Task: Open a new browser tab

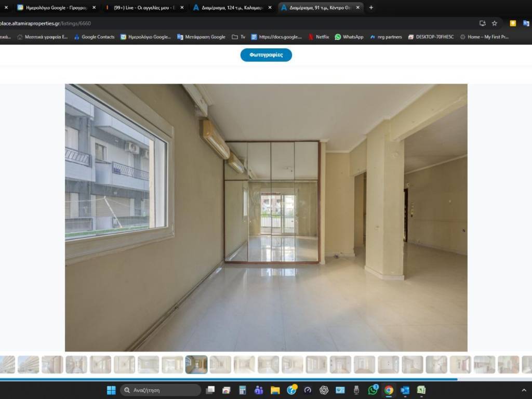Action: tap(371, 8)
